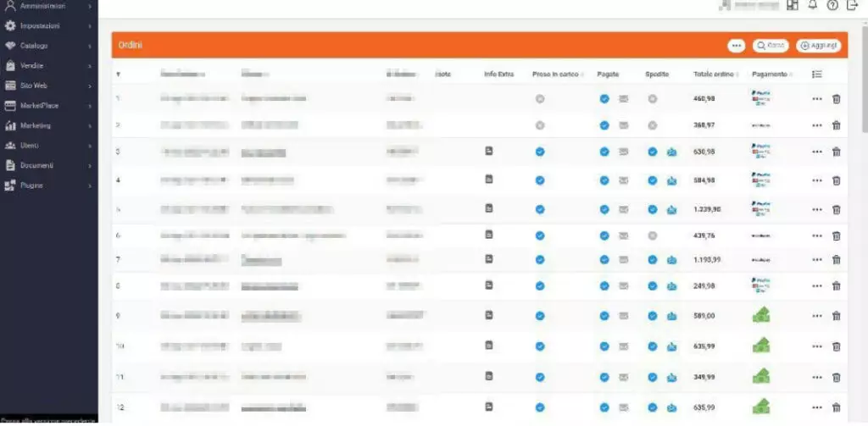Click the trash icon for order 368,97
The image size is (868, 426).
point(836,125)
